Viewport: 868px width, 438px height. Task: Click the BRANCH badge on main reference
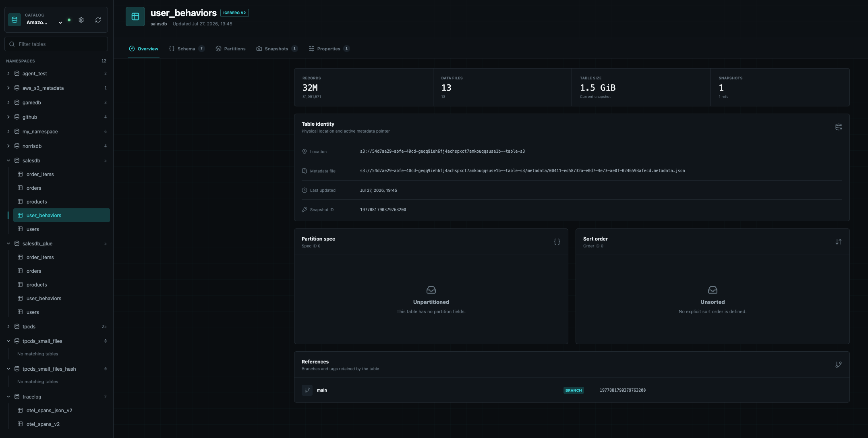point(574,390)
